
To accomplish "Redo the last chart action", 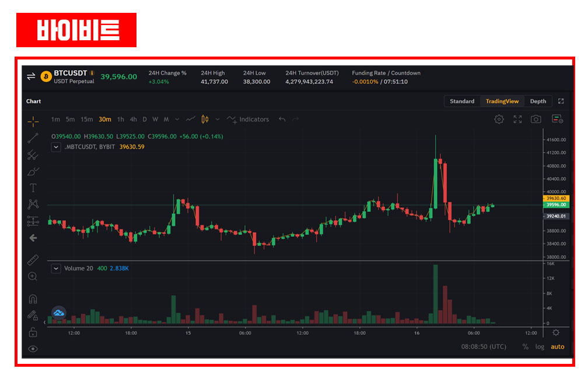I will 296,119.
